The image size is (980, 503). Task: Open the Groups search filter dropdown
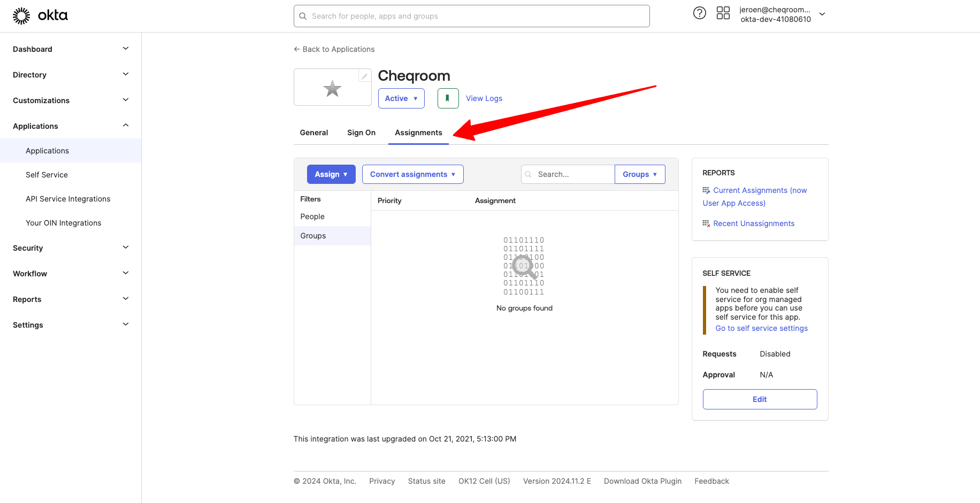click(639, 174)
